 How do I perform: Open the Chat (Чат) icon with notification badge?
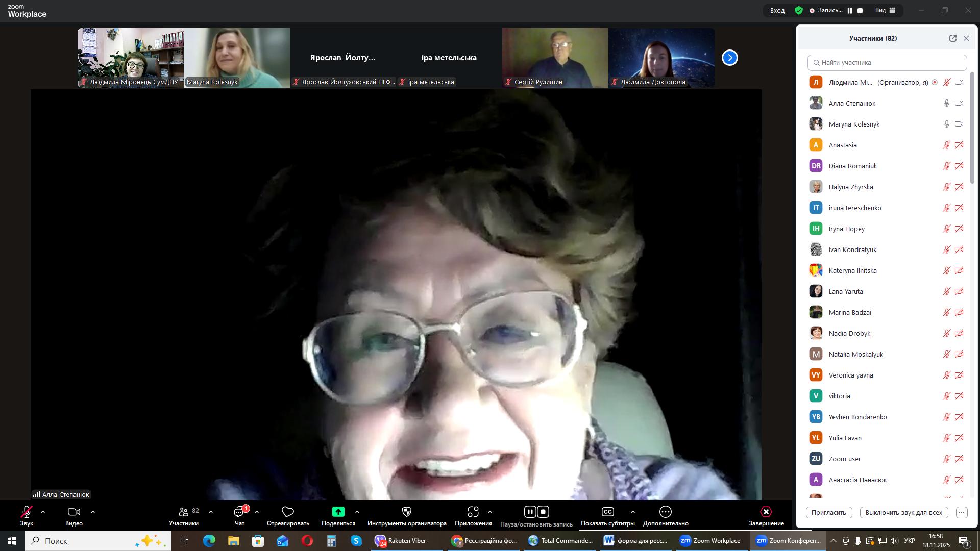(239, 512)
